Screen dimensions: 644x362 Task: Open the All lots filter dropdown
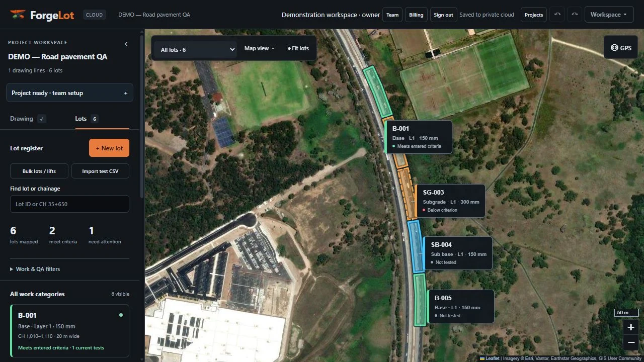click(x=195, y=49)
